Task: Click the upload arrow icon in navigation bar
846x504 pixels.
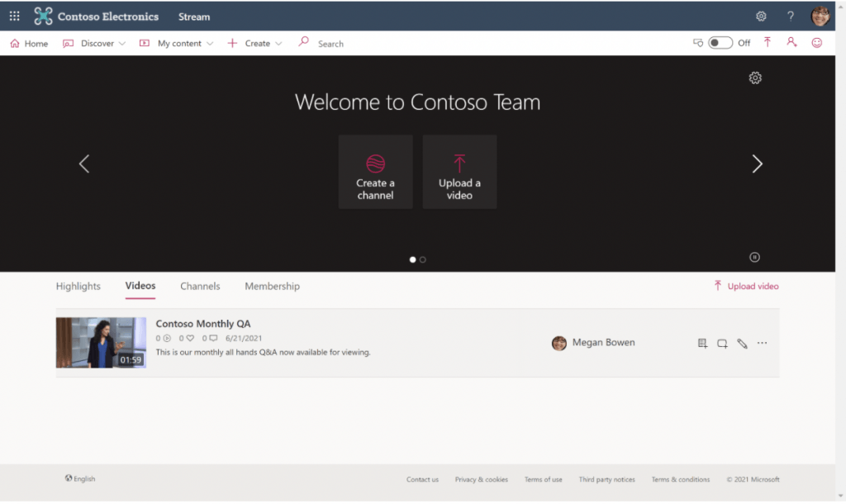Action: (768, 42)
